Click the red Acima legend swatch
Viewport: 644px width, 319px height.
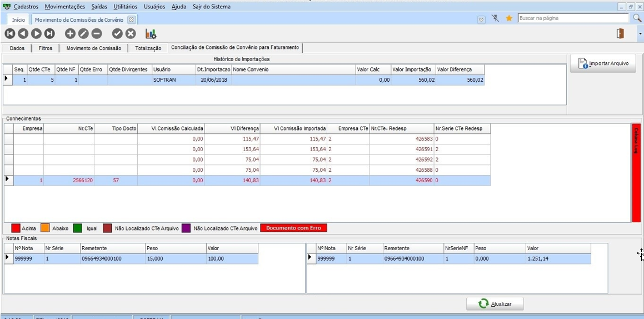coord(16,228)
